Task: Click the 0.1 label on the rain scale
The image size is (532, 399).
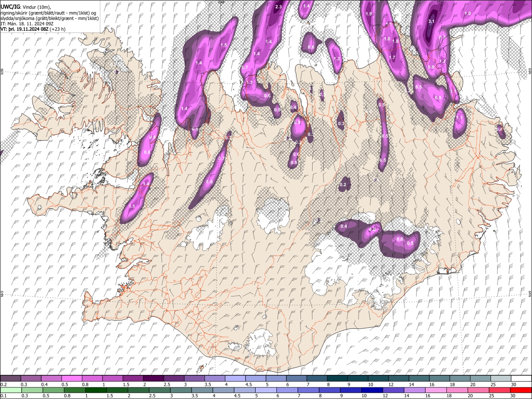Action: (x=4, y=396)
